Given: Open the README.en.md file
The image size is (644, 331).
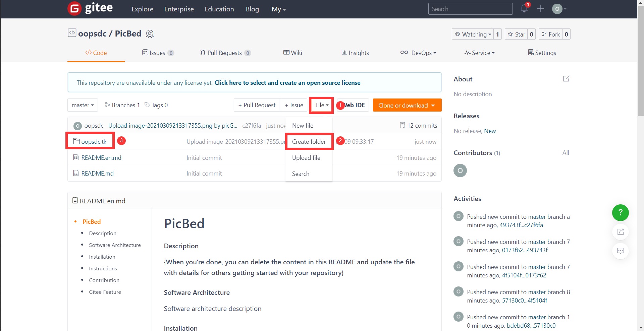Looking at the screenshot, I should 101,157.
